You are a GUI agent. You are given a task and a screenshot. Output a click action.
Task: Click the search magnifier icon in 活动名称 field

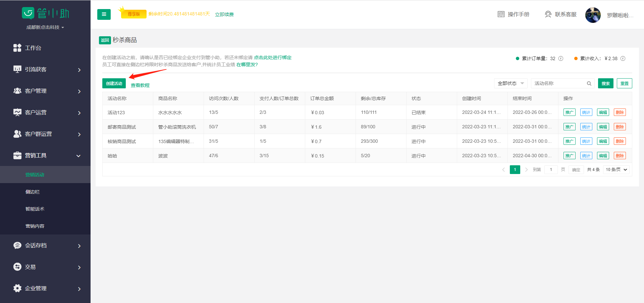point(589,83)
